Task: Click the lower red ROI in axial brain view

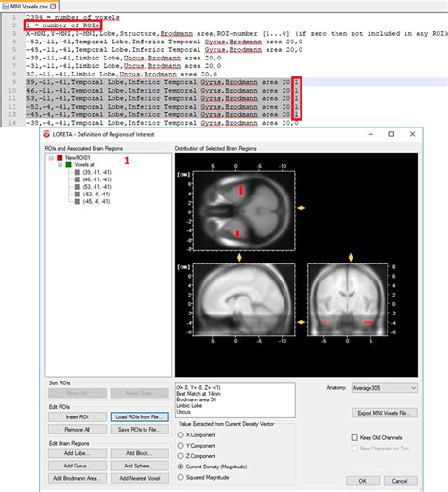Action: 237,233
